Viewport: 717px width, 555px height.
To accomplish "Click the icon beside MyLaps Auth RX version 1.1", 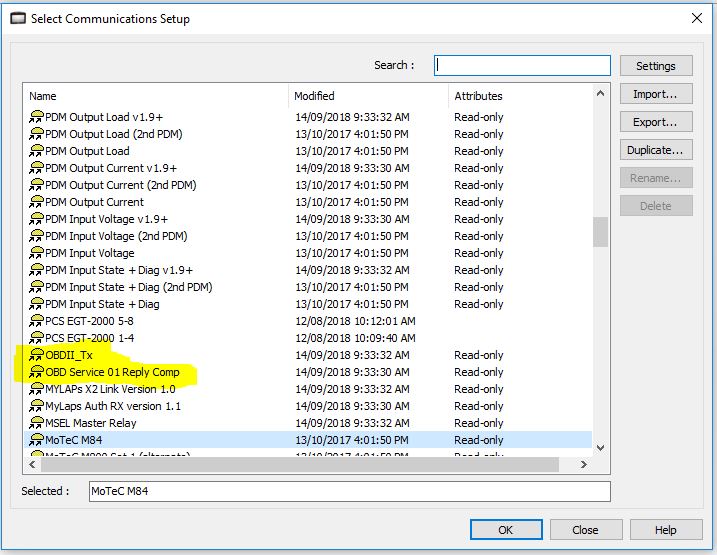I will [37, 406].
